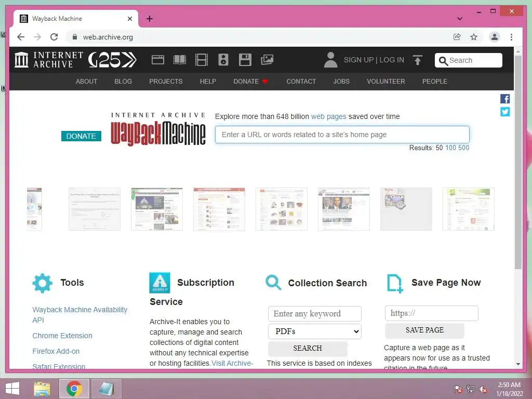Image resolution: width=532 pixels, height=399 pixels.
Task: Open a new Chrome tab
Action: tap(150, 19)
